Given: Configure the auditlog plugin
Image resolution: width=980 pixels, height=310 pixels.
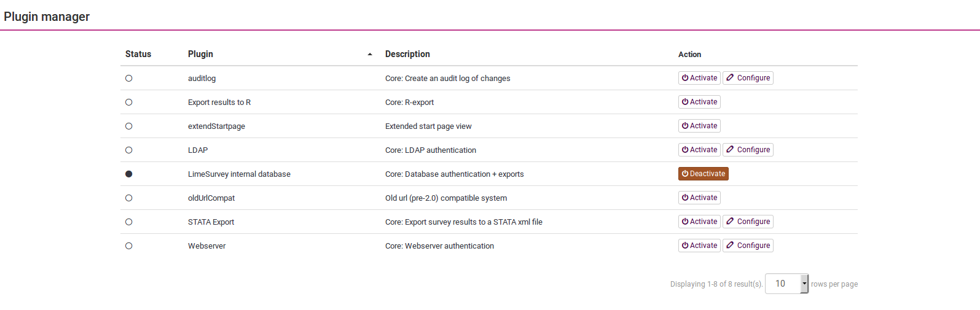Looking at the screenshot, I should click(748, 78).
